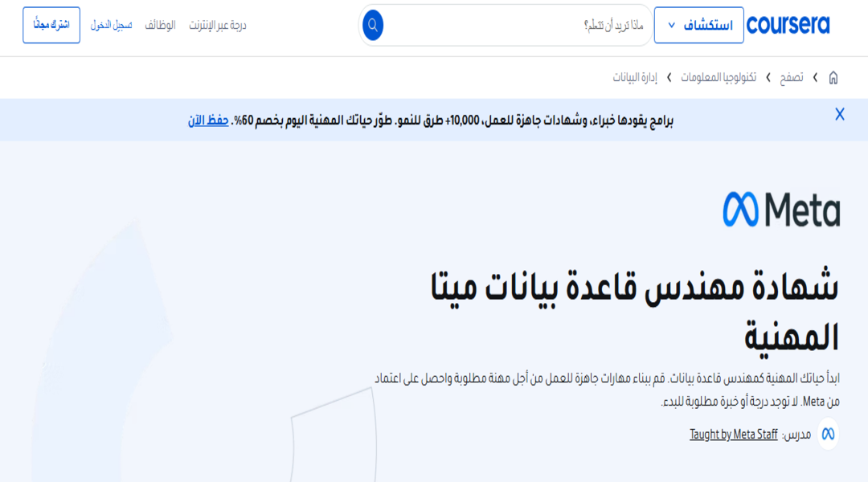The height and width of the screenshot is (482, 868).
Task: Click the search magnifier icon
Action: 372,25
